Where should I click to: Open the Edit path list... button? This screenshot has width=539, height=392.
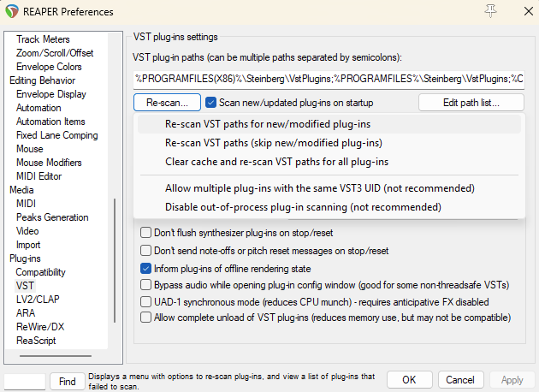pos(471,103)
